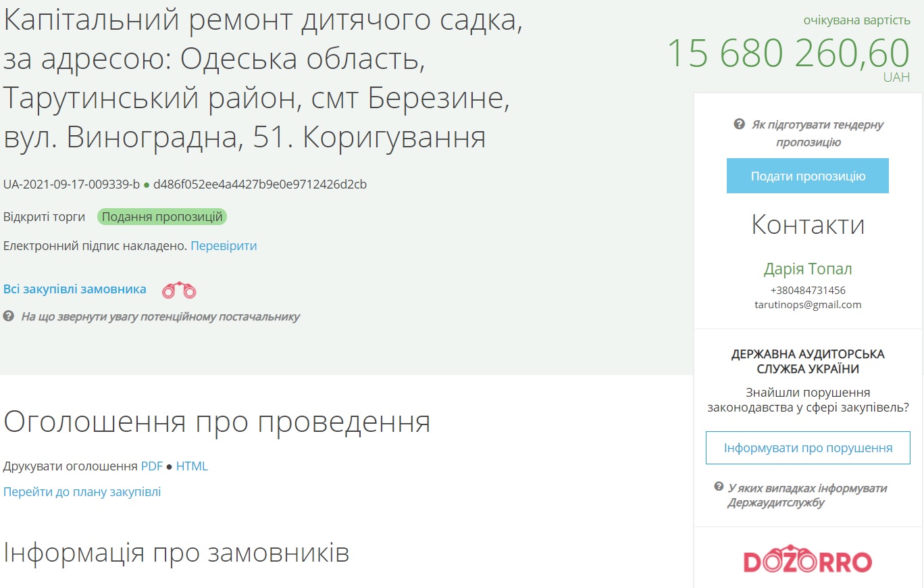Open Всі закупівлі замовника link
The height and width of the screenshot is (588, 924).
(x=75, y=289)
